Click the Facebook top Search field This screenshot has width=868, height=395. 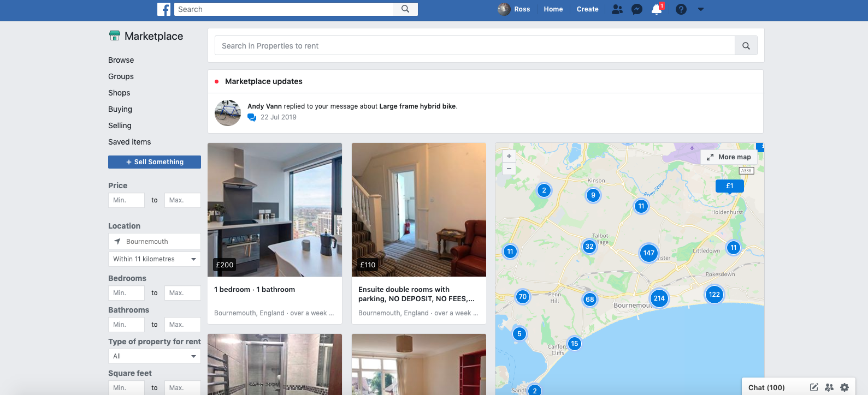[x=284, y=9]
